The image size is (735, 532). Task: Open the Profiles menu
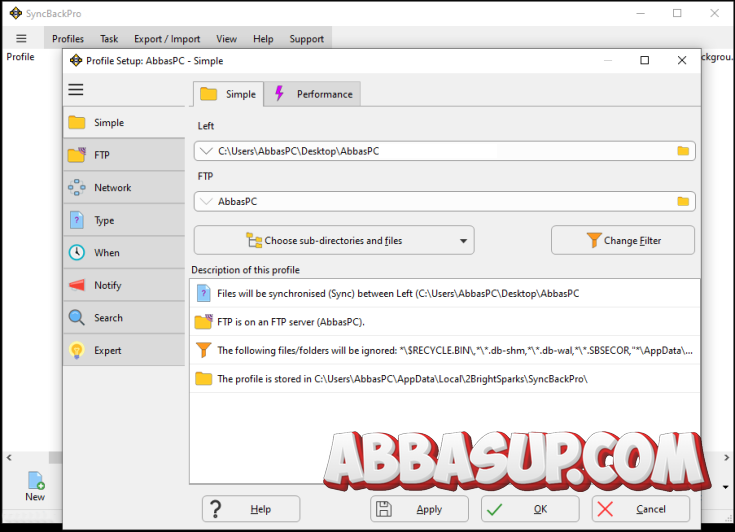(x=68, y=39)
